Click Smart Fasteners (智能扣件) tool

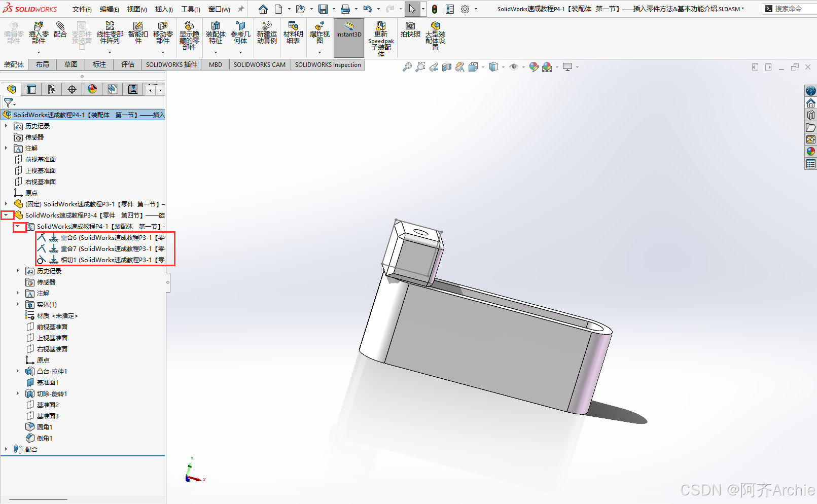(x=138, y=32)
